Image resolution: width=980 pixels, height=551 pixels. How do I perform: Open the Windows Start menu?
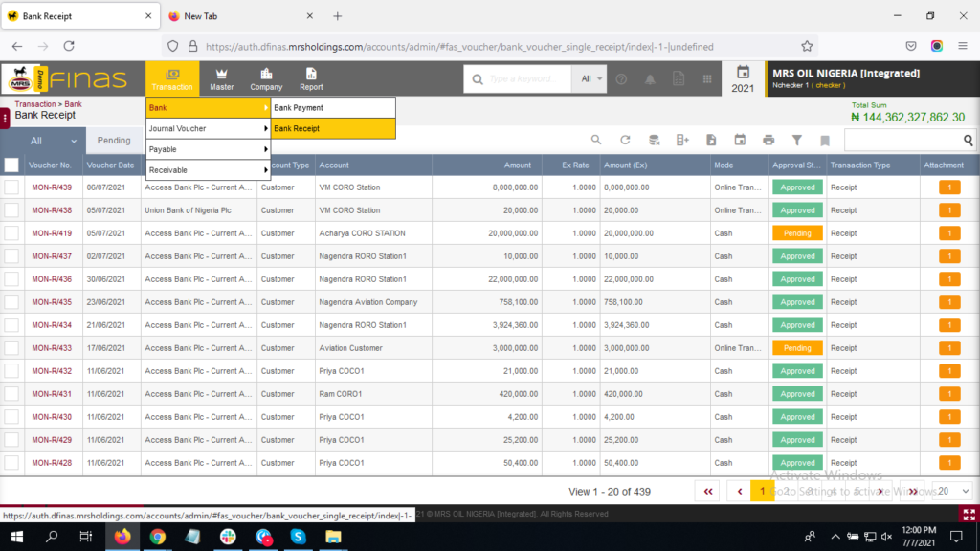pos(17,537)
